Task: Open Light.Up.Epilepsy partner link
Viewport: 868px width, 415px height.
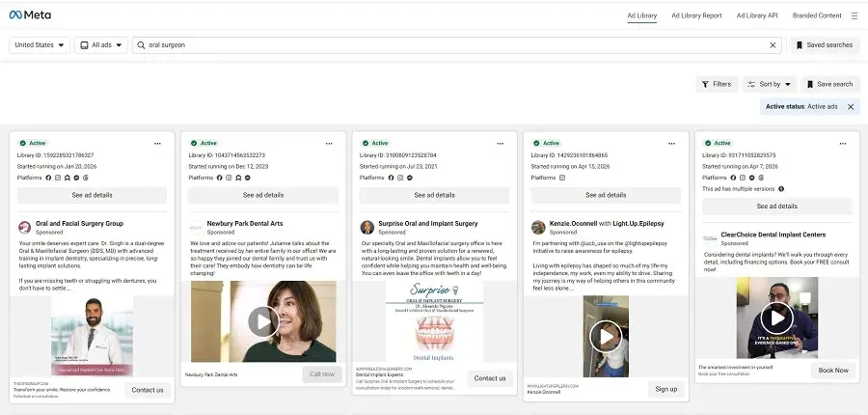Action: (x=638, y=224)
